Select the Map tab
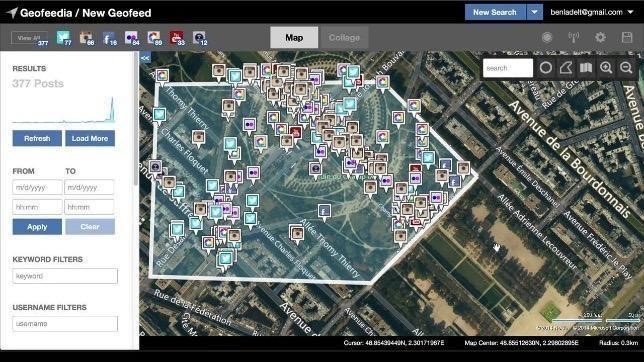 coord(294,38)
